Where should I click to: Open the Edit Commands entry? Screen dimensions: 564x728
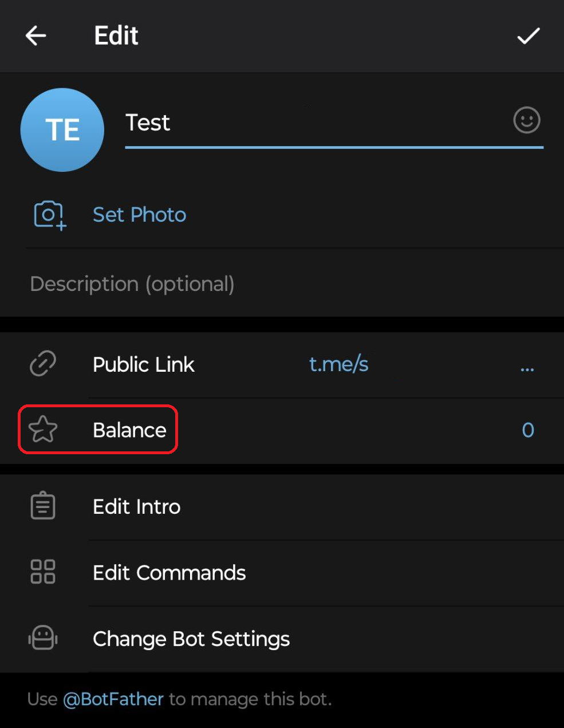pyautogui.click(x=169, y=573)
